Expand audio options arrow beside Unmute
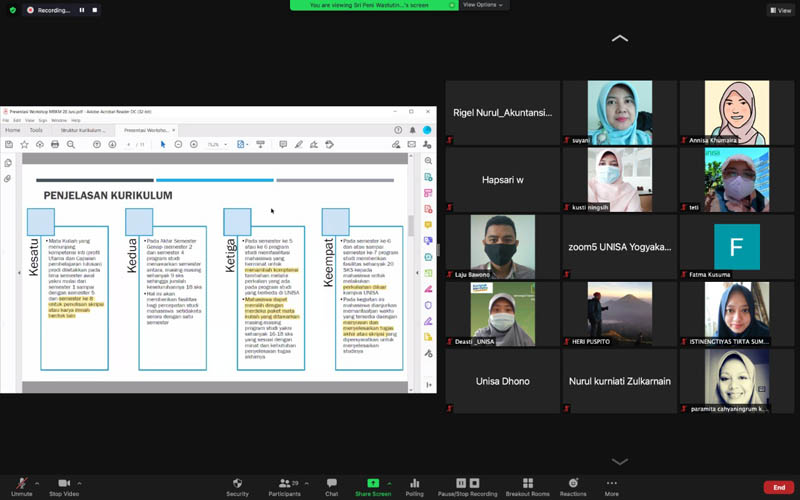This screenshot has height=500, width=800. click(37, 483)
